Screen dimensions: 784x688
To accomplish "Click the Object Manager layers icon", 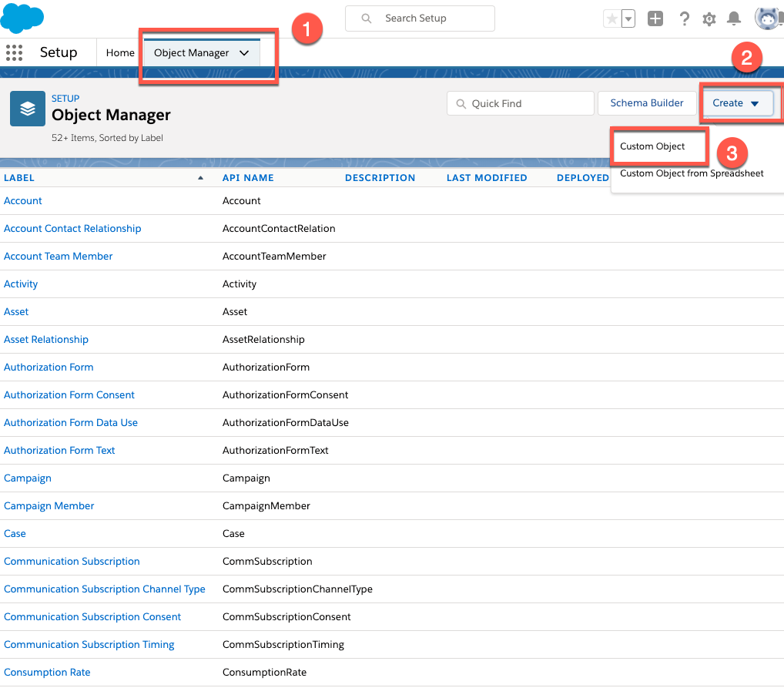I will (28, 109).
